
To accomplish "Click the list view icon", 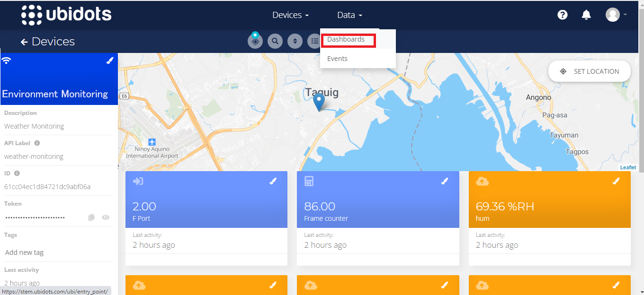I will [314, 42].
